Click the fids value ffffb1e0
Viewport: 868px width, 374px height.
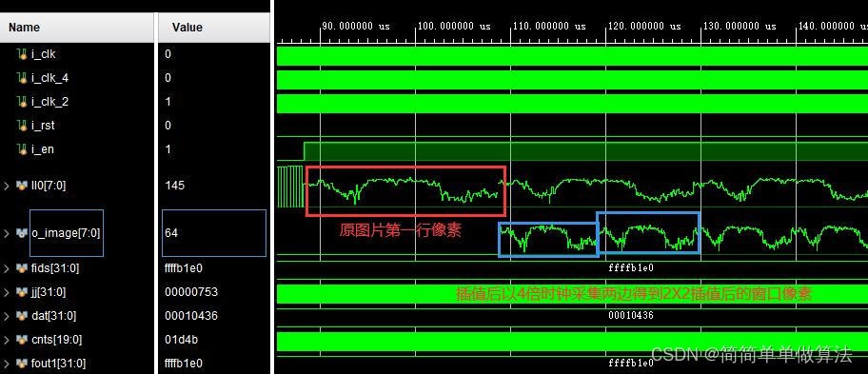coord(184,268)
